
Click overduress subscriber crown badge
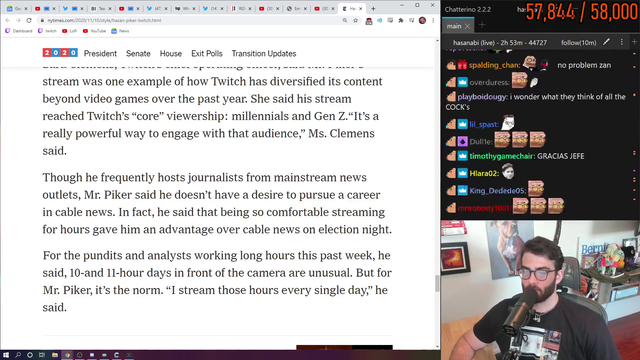coord(462,82)
